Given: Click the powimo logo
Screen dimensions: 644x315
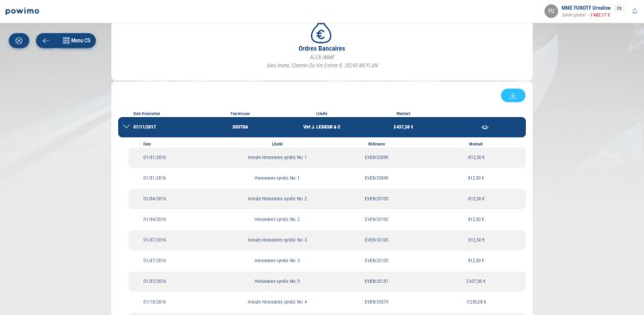Looking at the screenshot, I should click(23, 11).
